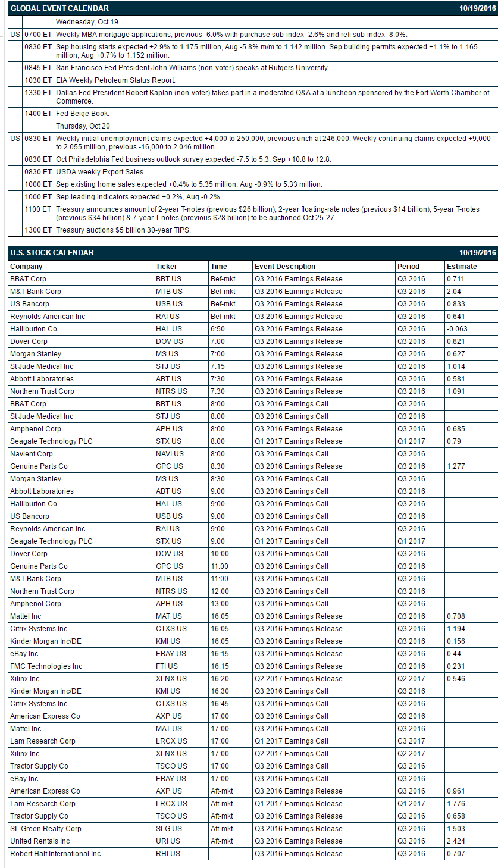498x868 pixels.
Task: Select the American Express estimate 0.961
Action: 456,791
